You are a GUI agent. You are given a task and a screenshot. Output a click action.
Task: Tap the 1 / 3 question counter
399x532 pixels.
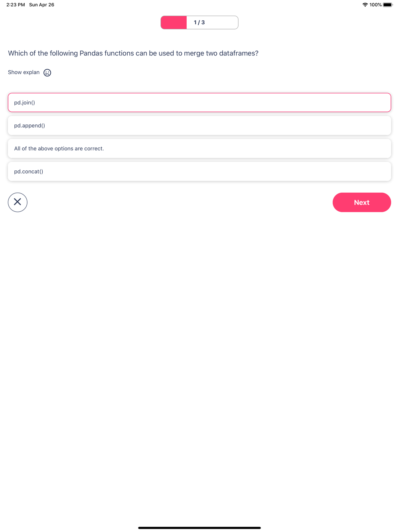pos(199,22)
